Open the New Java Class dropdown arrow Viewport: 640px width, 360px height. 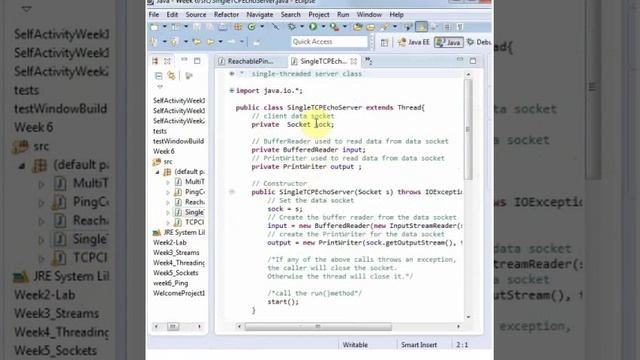[x=262, y=27]
